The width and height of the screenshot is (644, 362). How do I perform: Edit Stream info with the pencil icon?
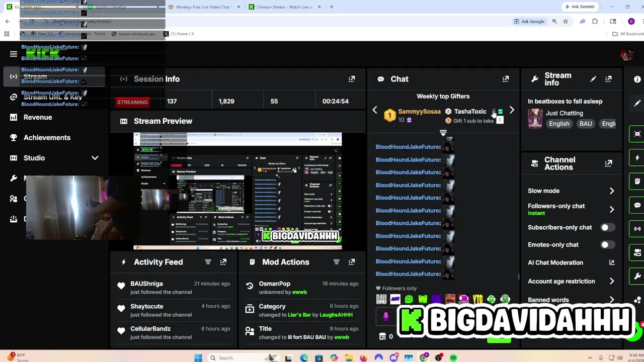click(593, 79)
